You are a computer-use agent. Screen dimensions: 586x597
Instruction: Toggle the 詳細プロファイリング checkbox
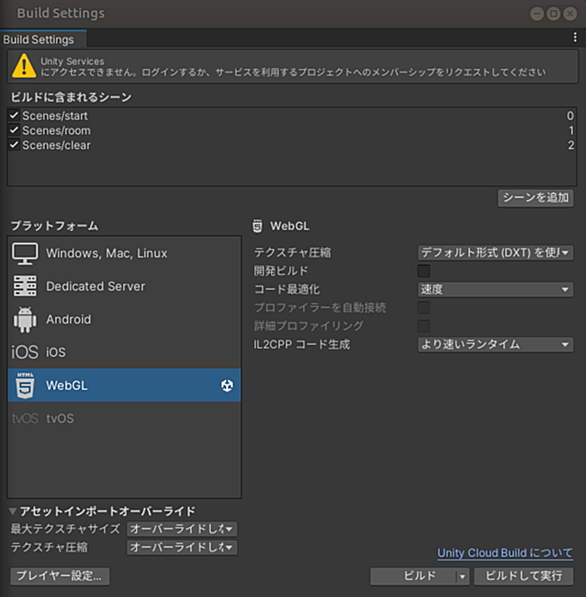coord(424,326)
